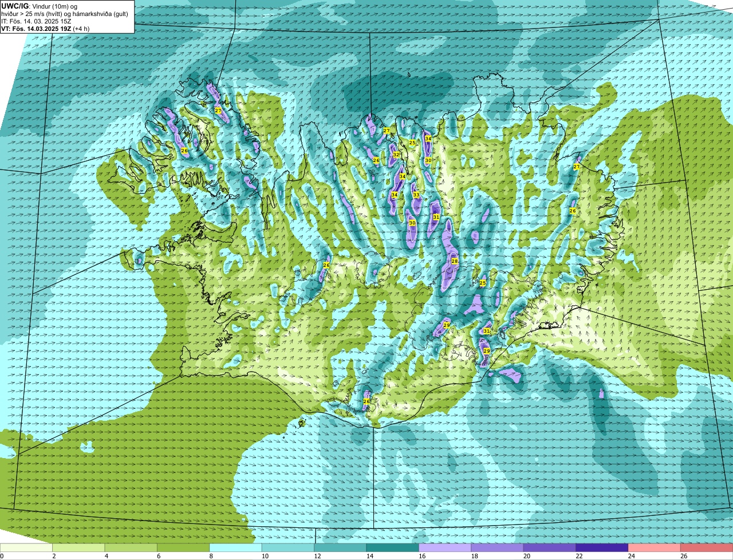Click the 'hviður > 25 m/s (hvítt)' header text
The image size is (733, 560).
coord(31,13)
